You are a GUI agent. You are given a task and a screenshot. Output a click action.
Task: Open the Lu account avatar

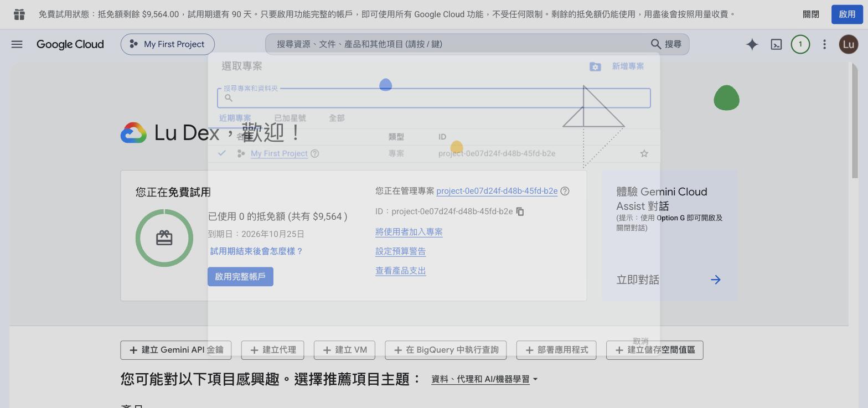(849, 44)
